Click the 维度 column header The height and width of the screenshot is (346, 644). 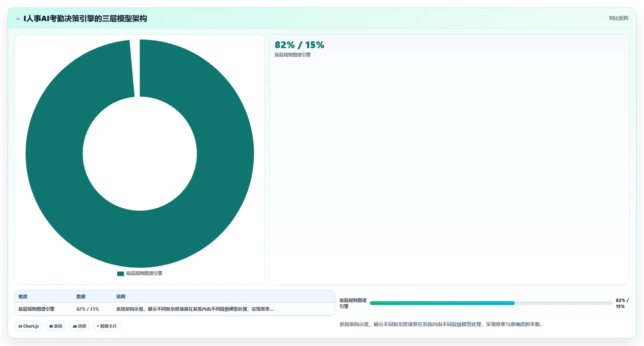[23, 297]
